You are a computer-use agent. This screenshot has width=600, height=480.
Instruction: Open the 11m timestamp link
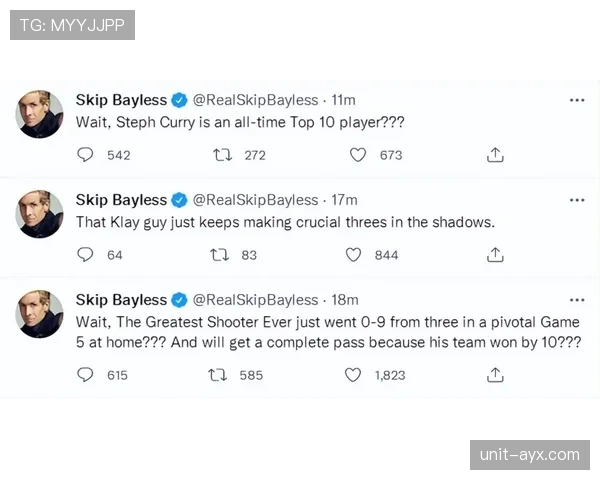343,100
